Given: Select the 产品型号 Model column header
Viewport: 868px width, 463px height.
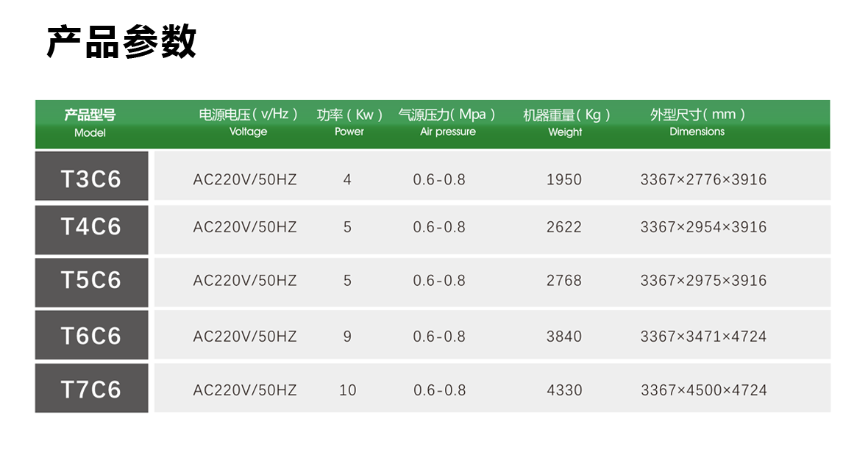Looking at the screenshot, I should 90,123.
